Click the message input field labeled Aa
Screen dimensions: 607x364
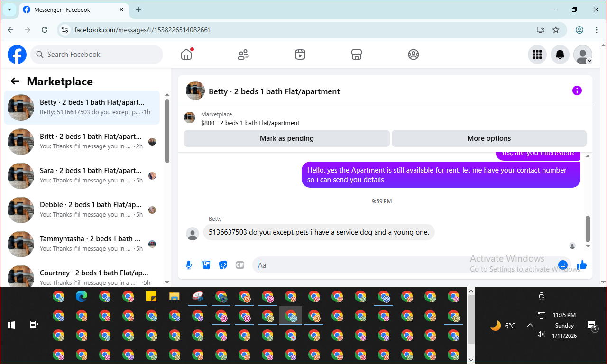click(x=412, y=265)
